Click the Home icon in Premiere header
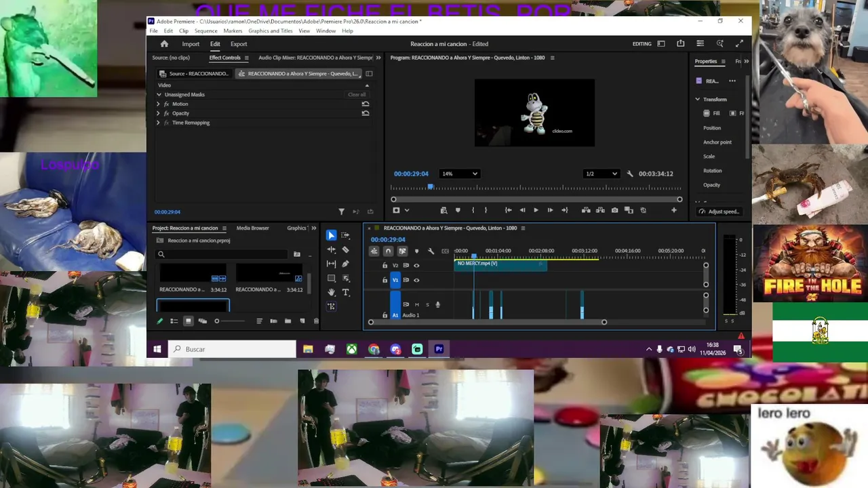Viewport: 868px width, 488px height. (x=164, y=43)
